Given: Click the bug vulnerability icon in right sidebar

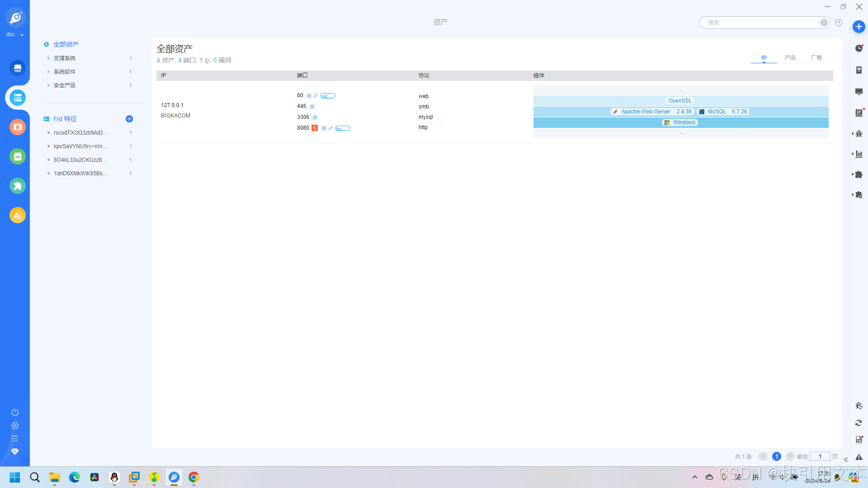Looking at the screenshot, I should [859, 134].
